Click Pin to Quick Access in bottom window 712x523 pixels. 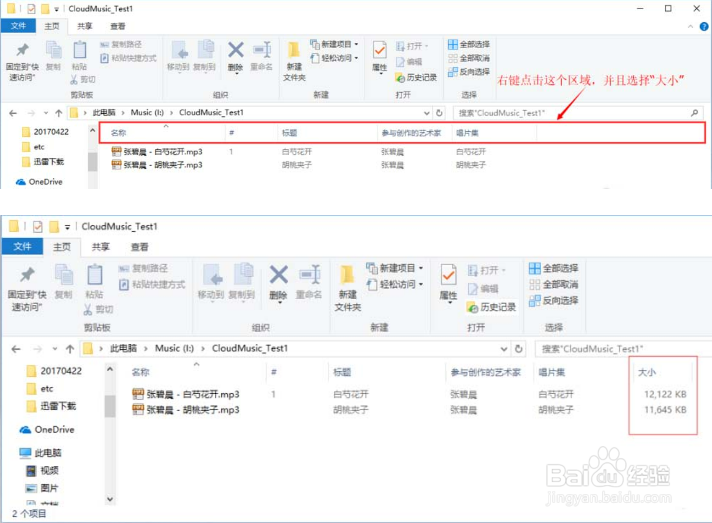[x=27, y=290]
